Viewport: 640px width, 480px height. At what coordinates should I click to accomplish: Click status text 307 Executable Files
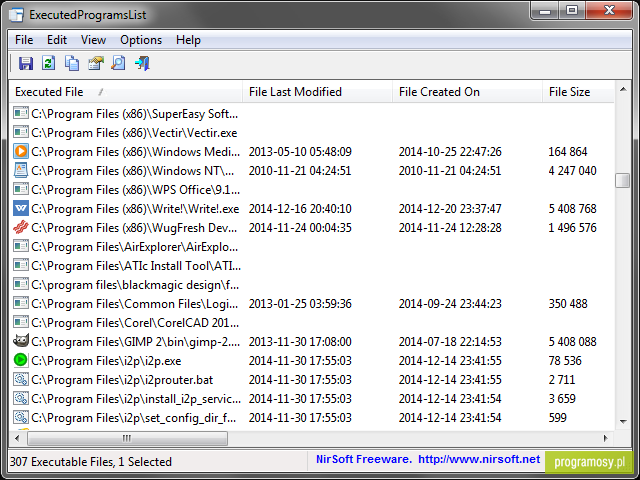[61, 462]
